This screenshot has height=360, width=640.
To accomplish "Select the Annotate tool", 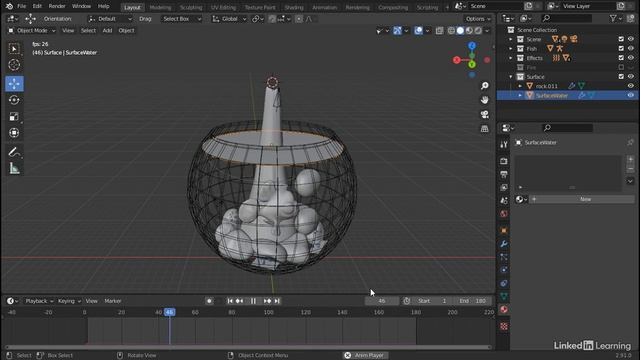I will 14,152.
